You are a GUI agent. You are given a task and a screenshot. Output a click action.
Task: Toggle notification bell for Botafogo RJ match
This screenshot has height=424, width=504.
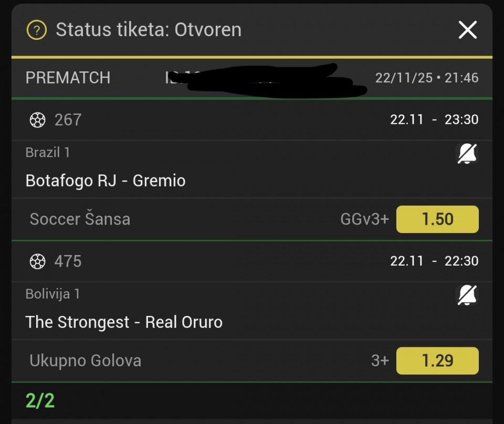[467, 154]
